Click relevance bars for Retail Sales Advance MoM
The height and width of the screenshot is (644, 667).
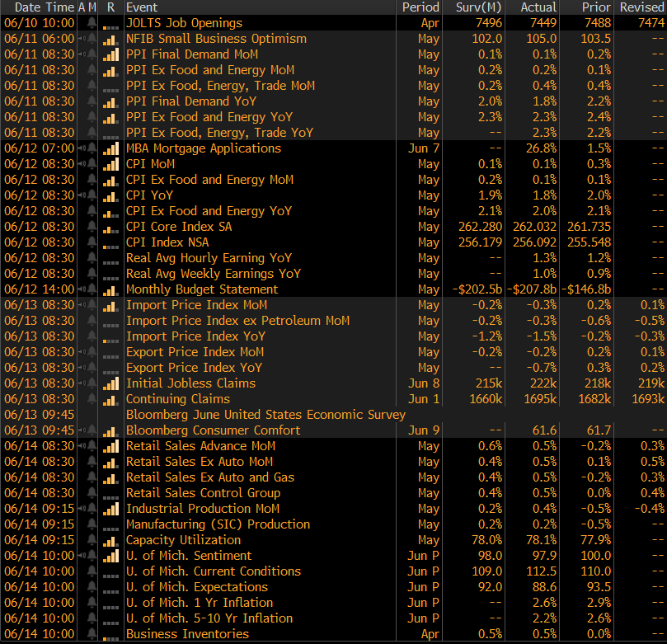110,446
